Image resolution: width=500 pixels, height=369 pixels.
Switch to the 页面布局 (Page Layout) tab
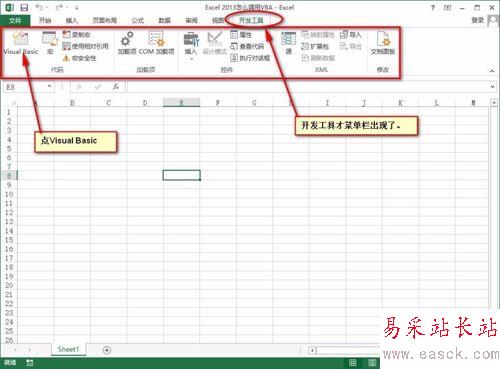[x=105, y=20]
